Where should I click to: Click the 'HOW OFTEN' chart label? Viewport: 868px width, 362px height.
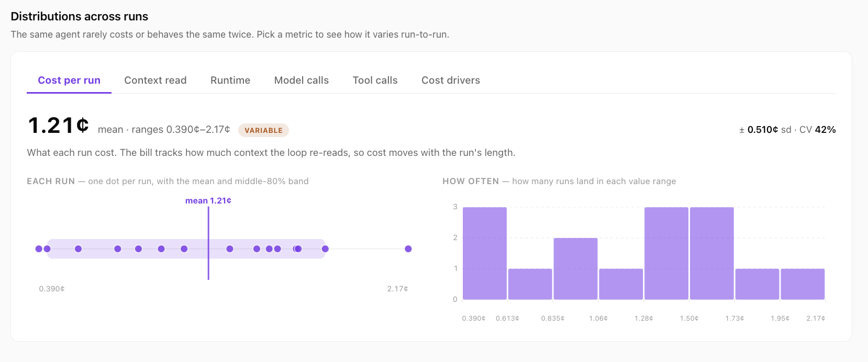tap(471, 181)
